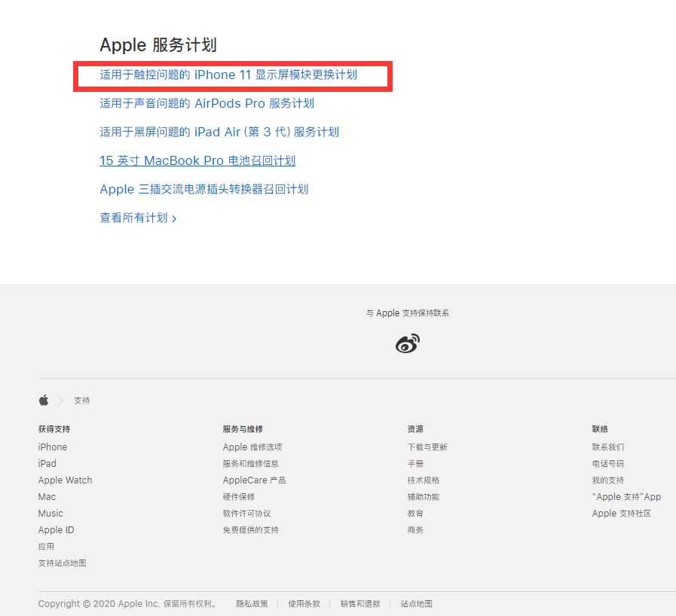Open the 手册 resource link
Screen dimensions: 676x616
[415, 463]
